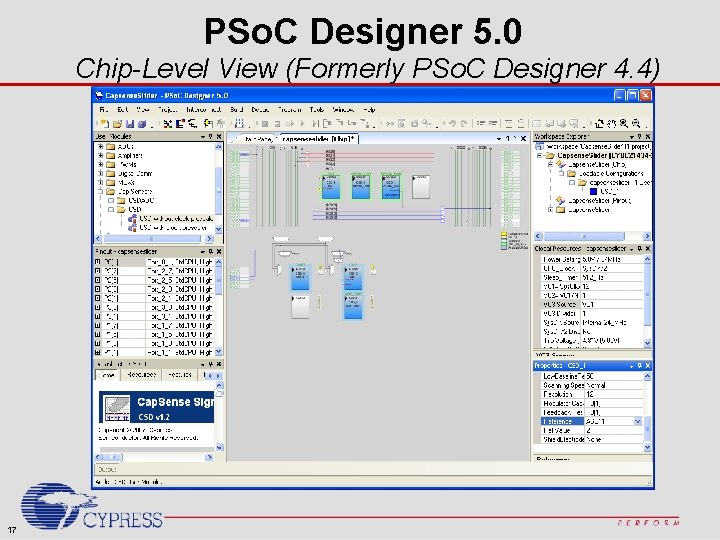720x540 pixels.
Task: Open the Edit menu
Action: 123,109
